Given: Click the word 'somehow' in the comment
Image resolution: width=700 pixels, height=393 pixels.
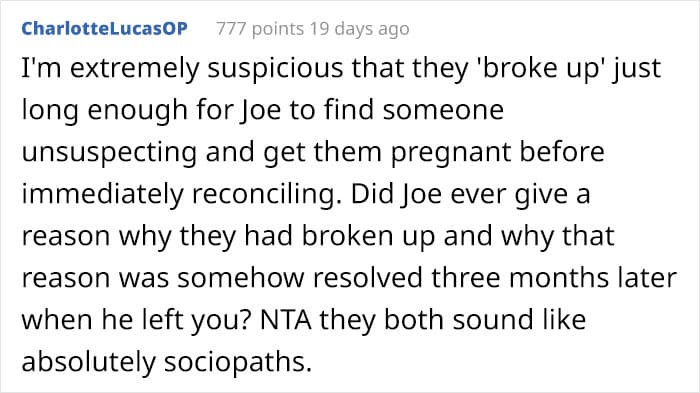Looking at the screenshot, I should coord(241,278).
